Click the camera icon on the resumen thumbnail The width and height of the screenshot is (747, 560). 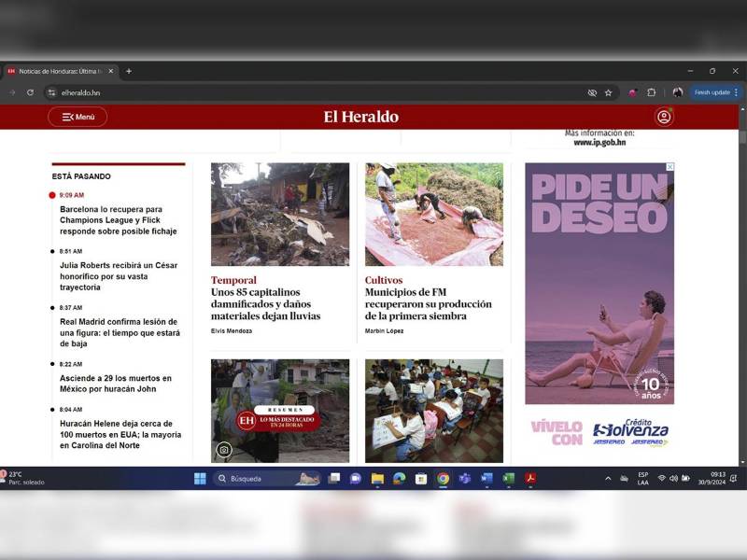(x=224, y=450)
